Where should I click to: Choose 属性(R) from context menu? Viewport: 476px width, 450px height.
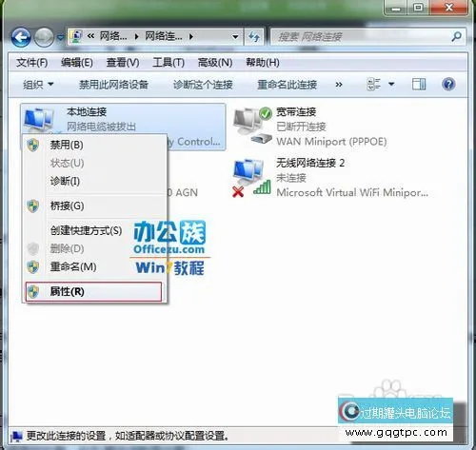pos(93,292)
